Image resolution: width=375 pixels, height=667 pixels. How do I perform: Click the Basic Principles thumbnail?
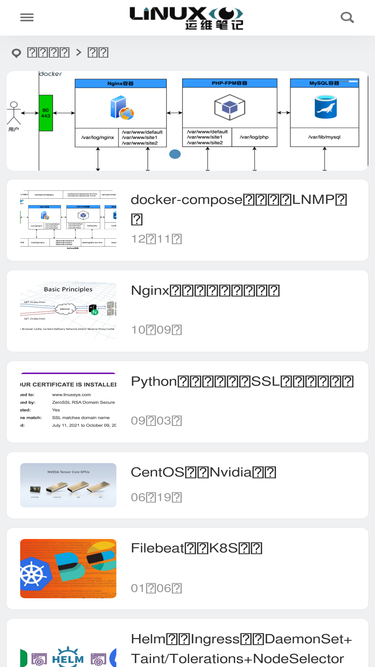click(68, 310)
